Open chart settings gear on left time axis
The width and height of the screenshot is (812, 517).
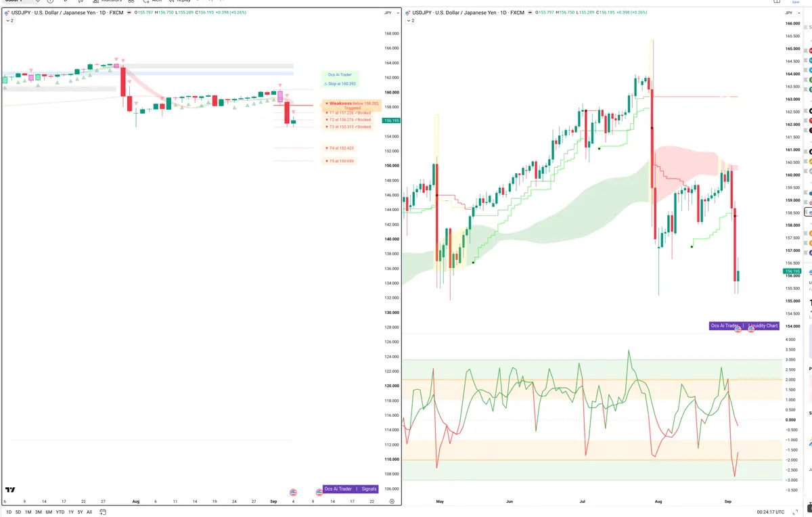click(x=392, y=501)
